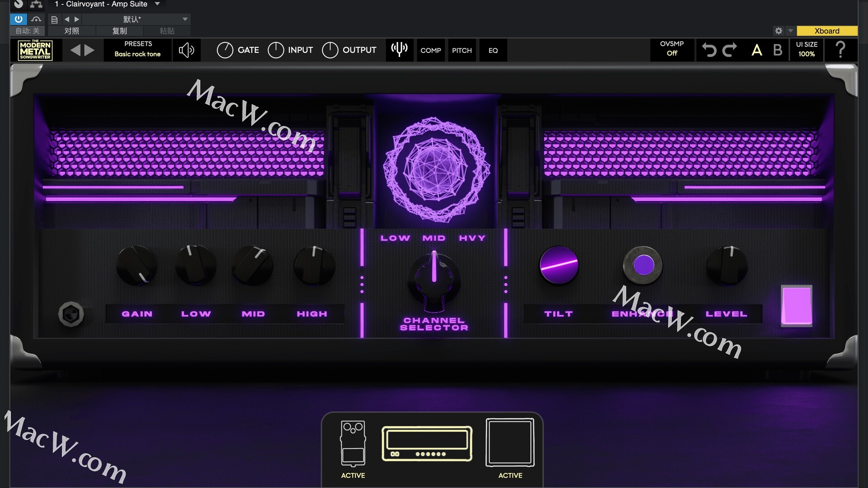Click the purple TILT knob
Screen dimensions: 868x488
coord(559,265)
